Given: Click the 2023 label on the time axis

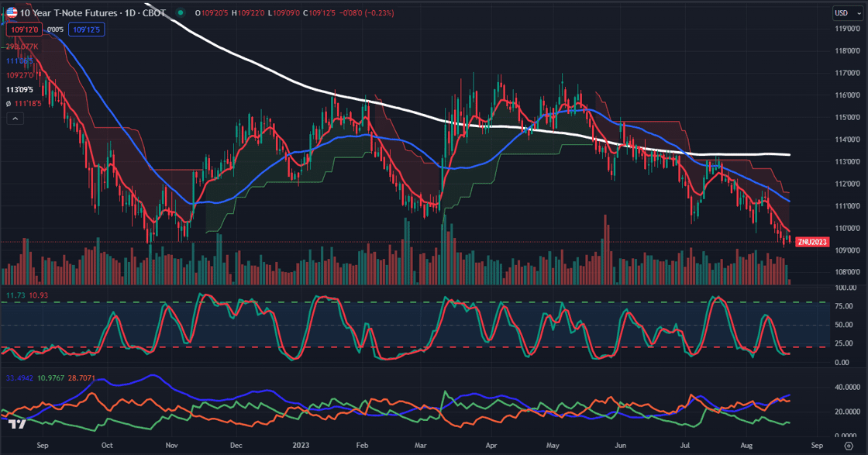Looking at the screenshot, I should pyautogui.click(x=301, y=445).
